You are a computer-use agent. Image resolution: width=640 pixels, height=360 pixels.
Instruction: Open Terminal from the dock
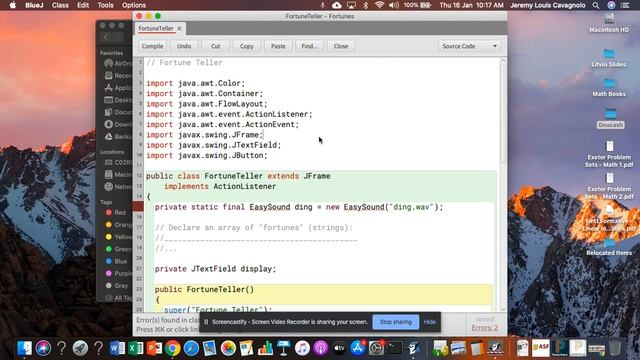click(395, 348)
